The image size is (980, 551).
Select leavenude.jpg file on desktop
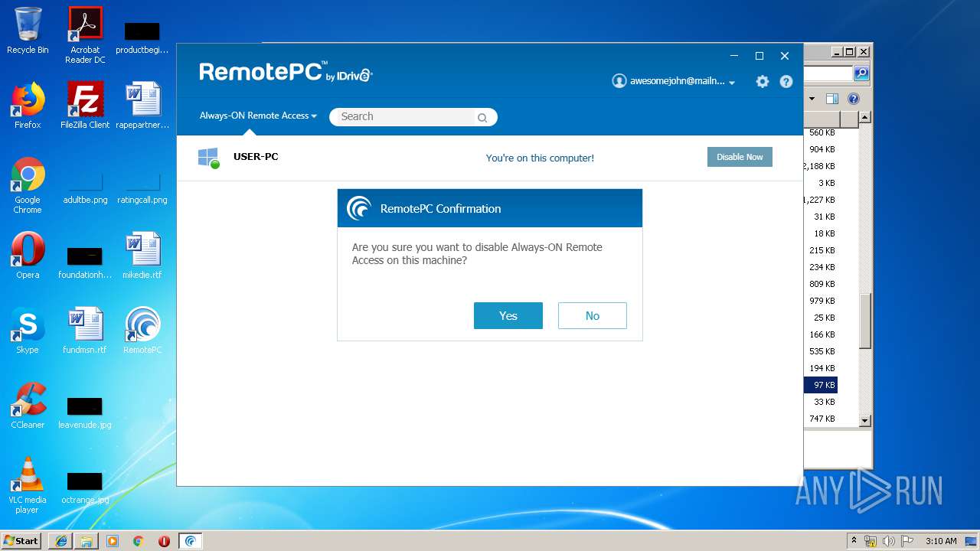(x=85, y=413)
